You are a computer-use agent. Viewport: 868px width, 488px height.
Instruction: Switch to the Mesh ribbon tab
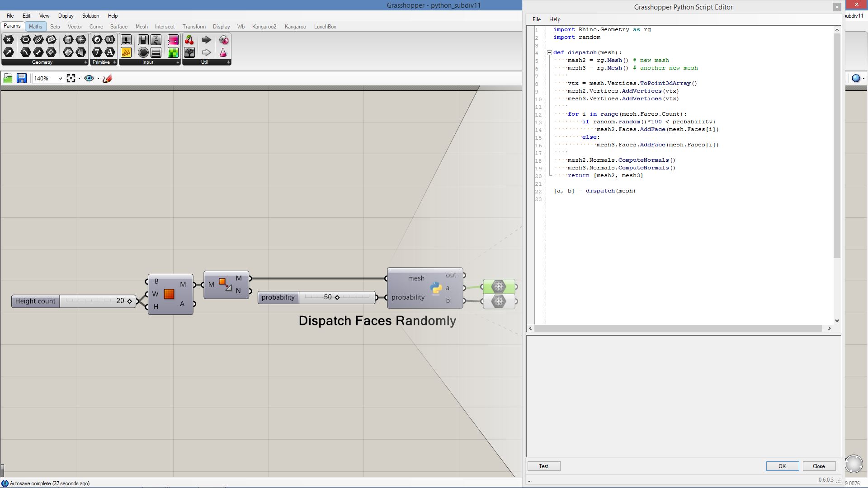click(x=142, y=27)
